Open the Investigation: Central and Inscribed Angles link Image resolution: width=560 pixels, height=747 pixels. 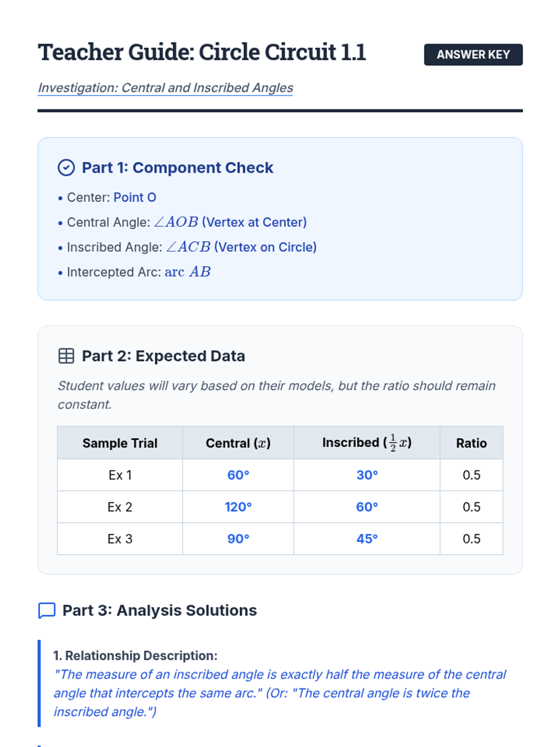[165, 88]
